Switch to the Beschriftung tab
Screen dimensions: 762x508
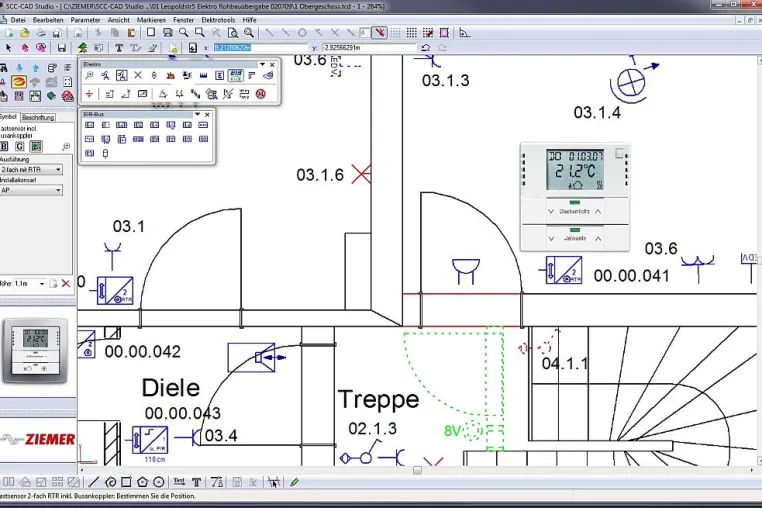(38, 118)
